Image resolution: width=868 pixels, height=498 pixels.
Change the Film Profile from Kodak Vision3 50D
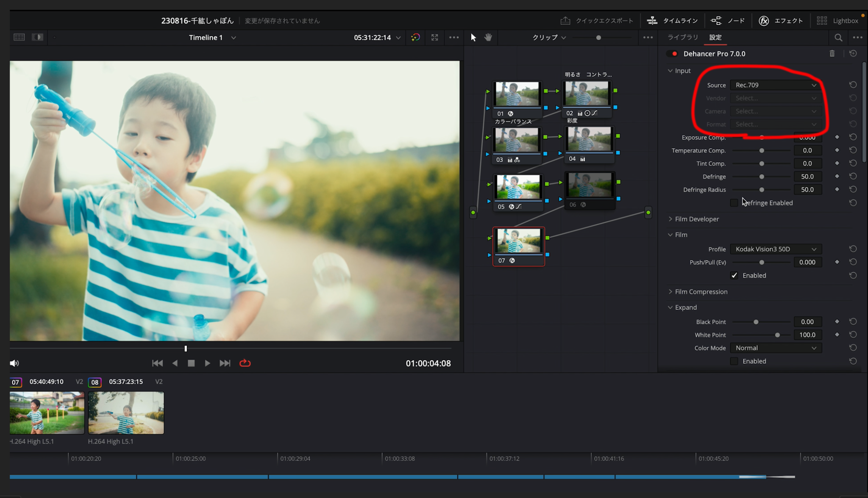tap(775, 249)
